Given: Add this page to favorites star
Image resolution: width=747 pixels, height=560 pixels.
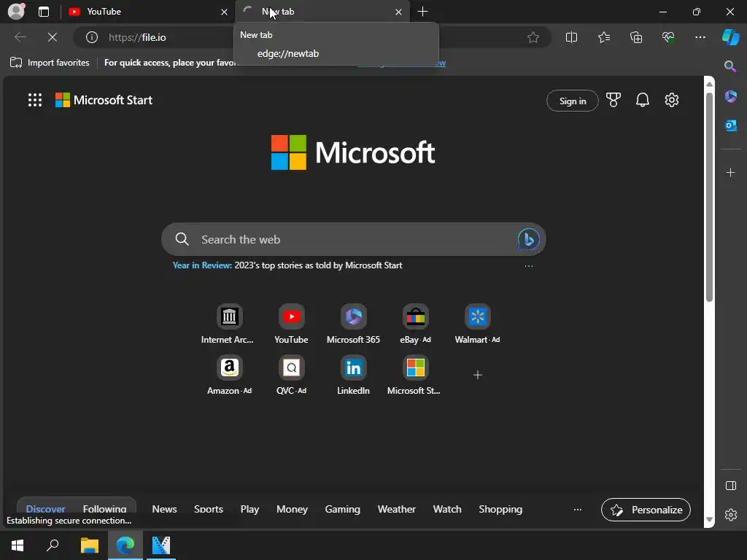Looking at the screenshot, I should pos(533,37).
